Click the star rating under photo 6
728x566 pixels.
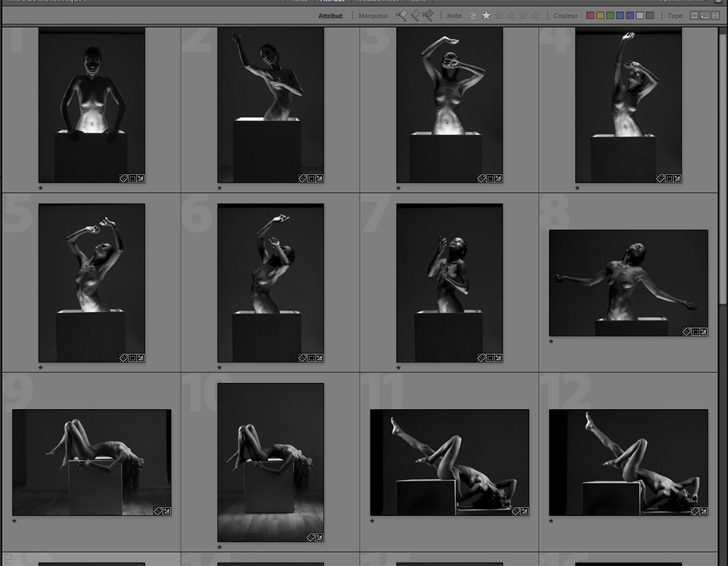pos(220,368)
